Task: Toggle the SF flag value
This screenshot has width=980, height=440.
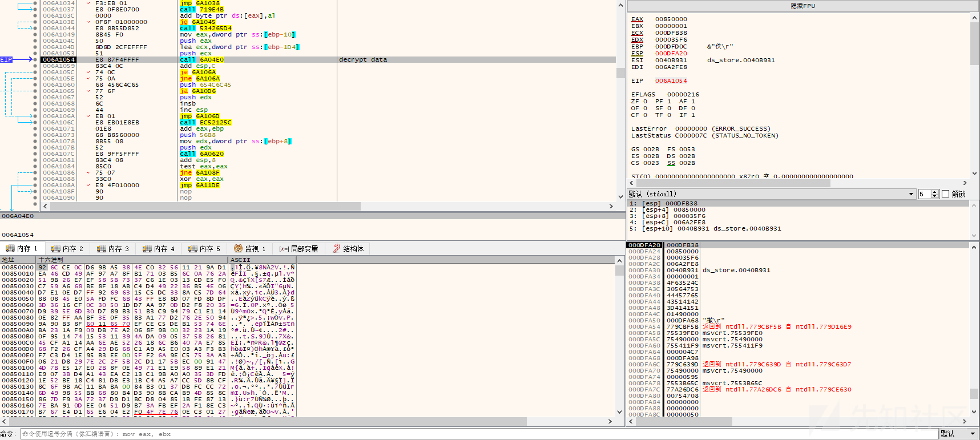Action: (670, 108)
